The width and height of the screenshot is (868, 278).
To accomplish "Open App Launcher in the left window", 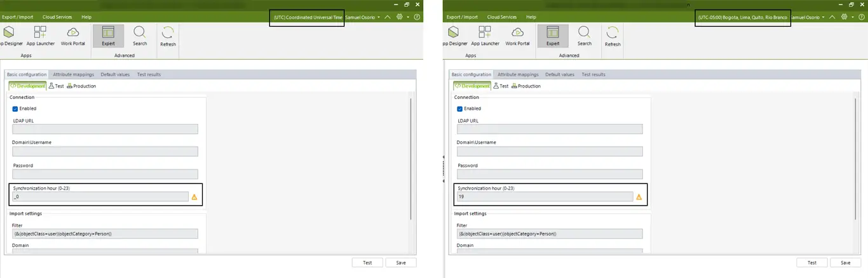I will [40, 36].
